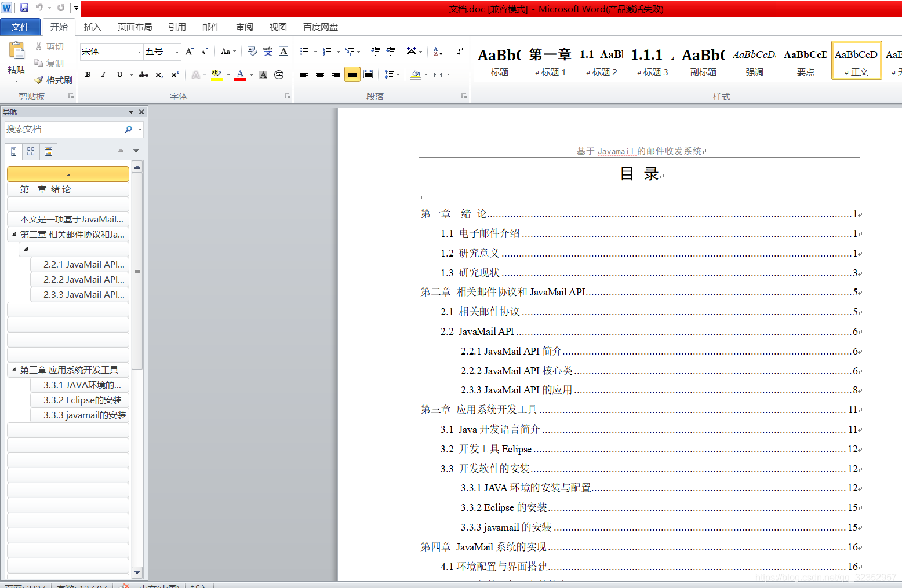902x588 pixels.
Task: Click the Phonetic Guide (wén) icon
Action: click(268, 52)
